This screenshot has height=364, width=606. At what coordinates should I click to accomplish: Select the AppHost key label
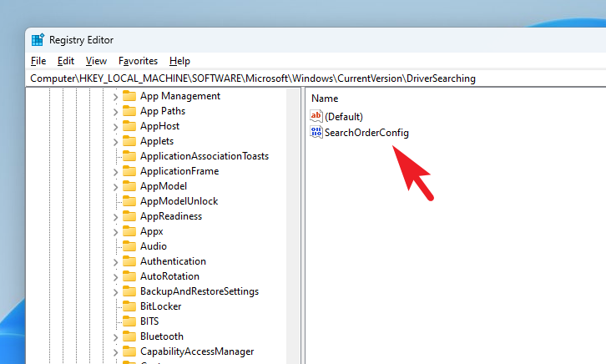(x=159, y=126)
